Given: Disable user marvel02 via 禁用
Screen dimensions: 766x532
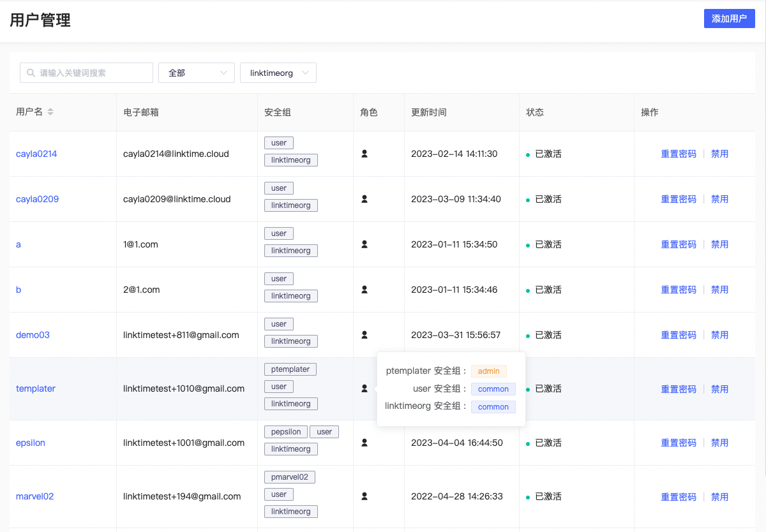Looking at the screenshot, I should coord(719,497).
